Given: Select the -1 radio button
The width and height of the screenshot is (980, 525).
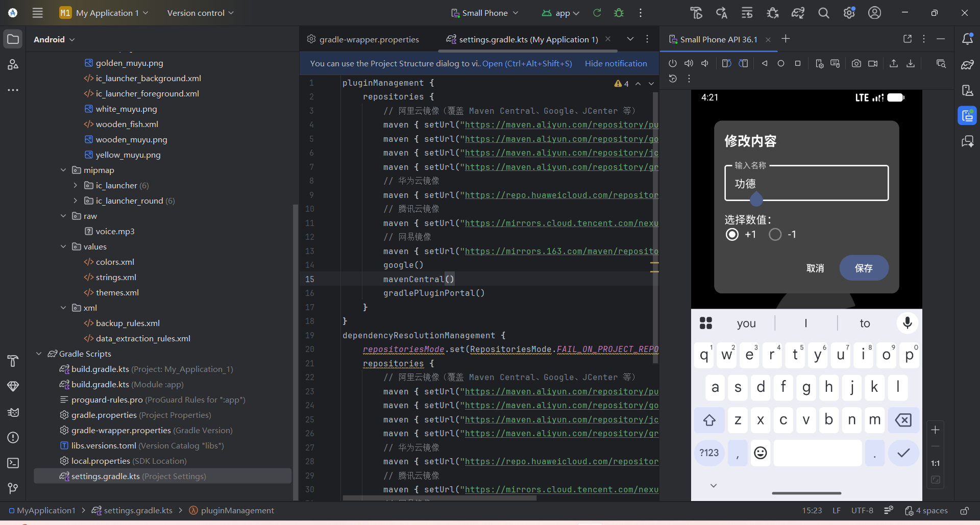Looking at the screenshot, I should pyautogui.click(x=775, y=234).
